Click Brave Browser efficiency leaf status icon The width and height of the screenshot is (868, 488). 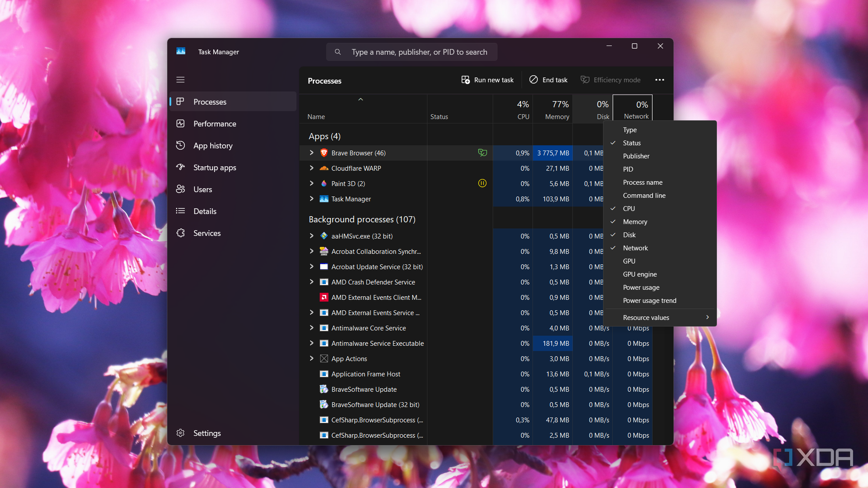pos(482,153)
